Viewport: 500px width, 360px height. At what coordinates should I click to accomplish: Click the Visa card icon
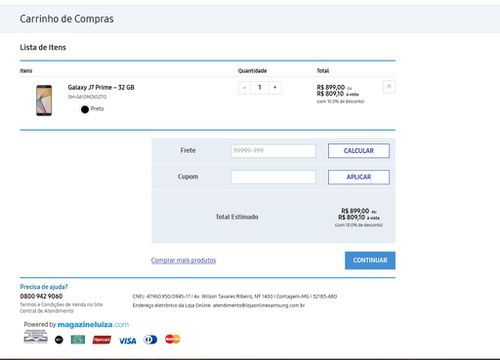point(127,341)
